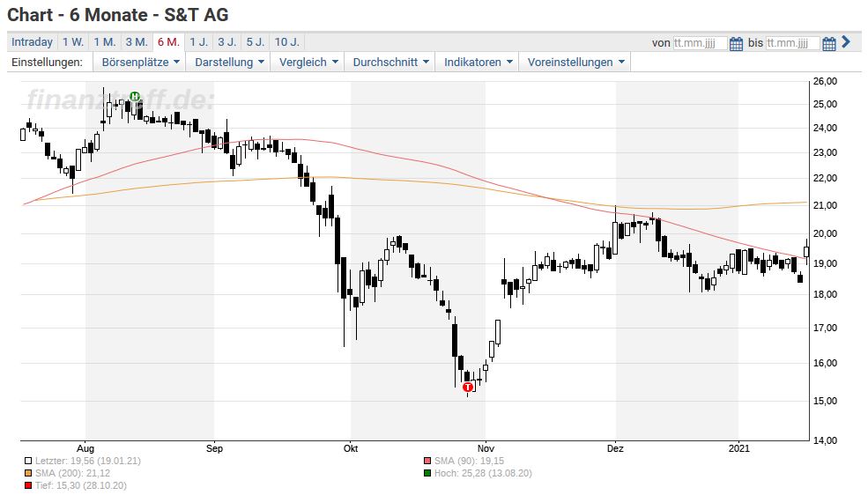Viewport: 868px width, 495px height.
Task: Click legend text 'Hoch: 25,28 (13.08.20)'
Action: pyautogui.click(x=483, y=474)
